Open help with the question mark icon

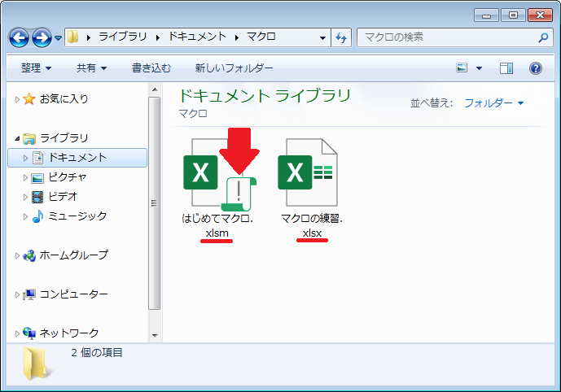(x=535, y=68)
